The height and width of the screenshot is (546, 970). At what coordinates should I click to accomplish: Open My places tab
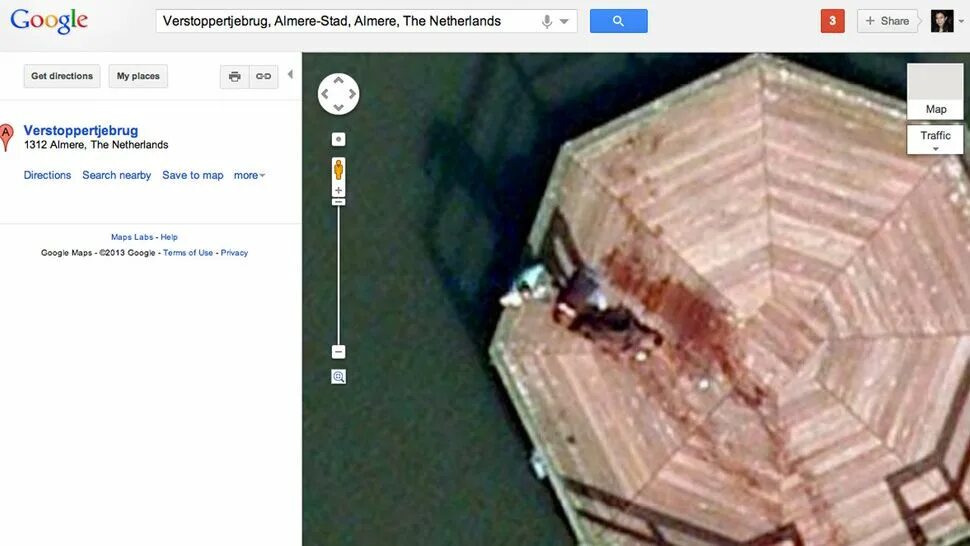(138, 76)
